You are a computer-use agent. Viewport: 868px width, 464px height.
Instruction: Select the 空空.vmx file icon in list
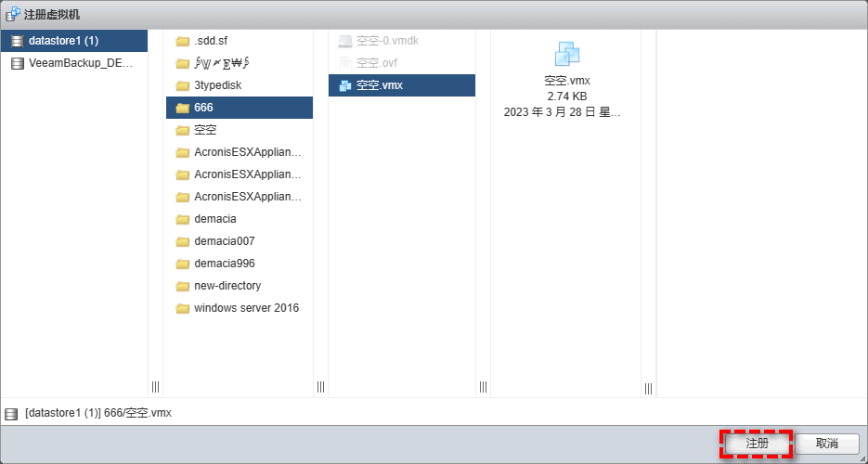tap(345, 85)
